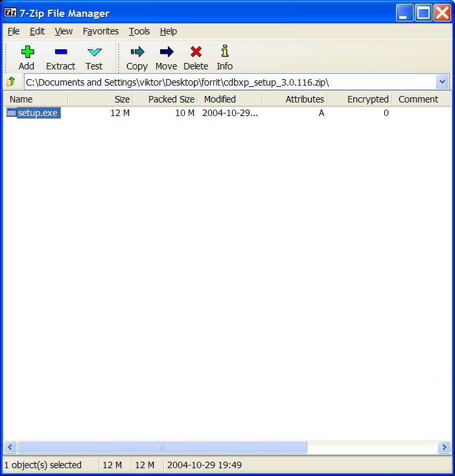The image size is (455, 476).
Task: Go up one folder level
Action: coord(11,82)
